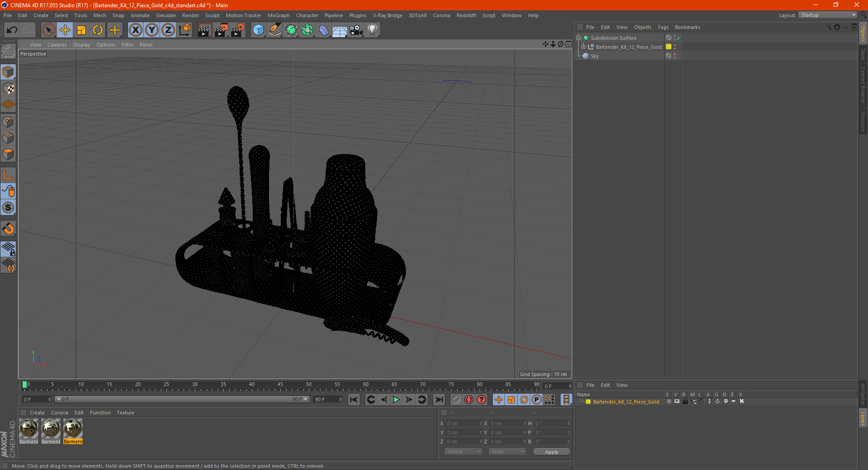This screenshot has height=470, width=868.
Task: Open the Layout Startup dropdown
Action: click(828, 15)
